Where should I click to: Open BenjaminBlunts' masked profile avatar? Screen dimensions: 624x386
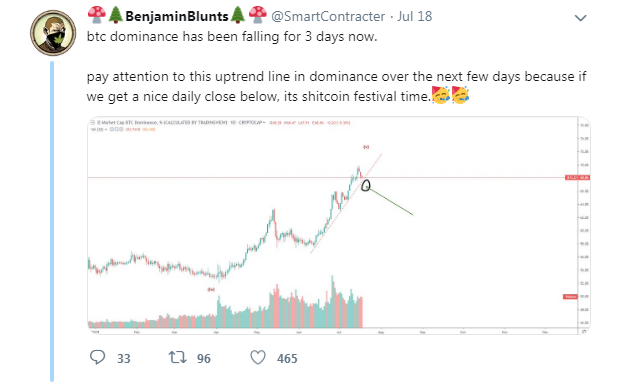pyautogui.click(x=53, y=33)
